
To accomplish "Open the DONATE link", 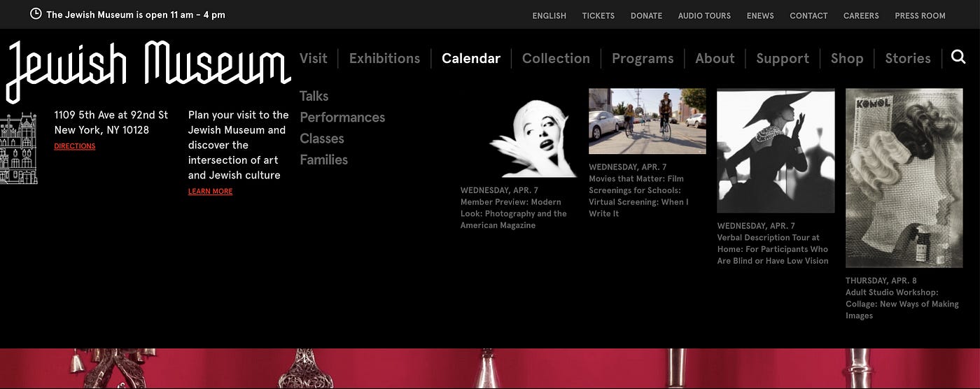I will 646,15.
